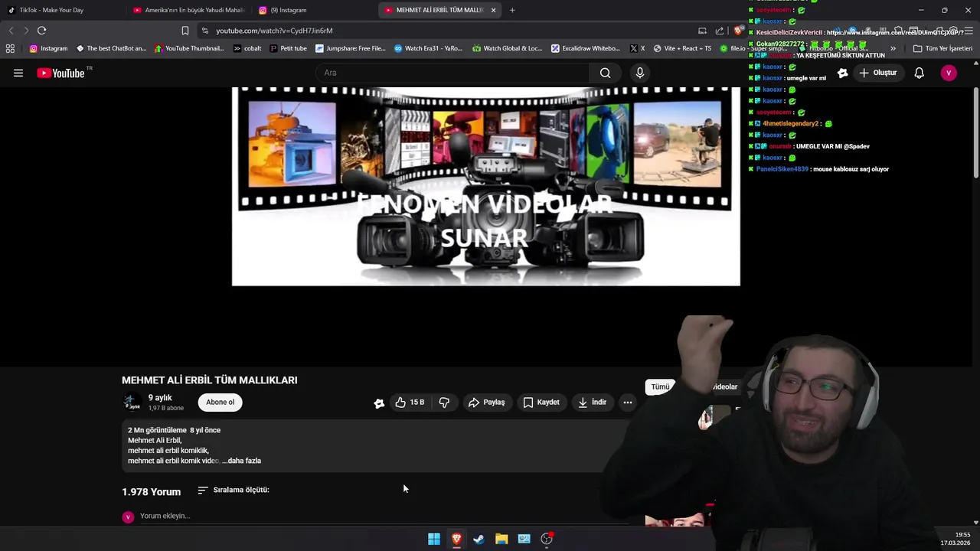Start voice search with microphone icon
Image resolution: width=980 pixels, height=551 pixels.
[x=640, y=73]
